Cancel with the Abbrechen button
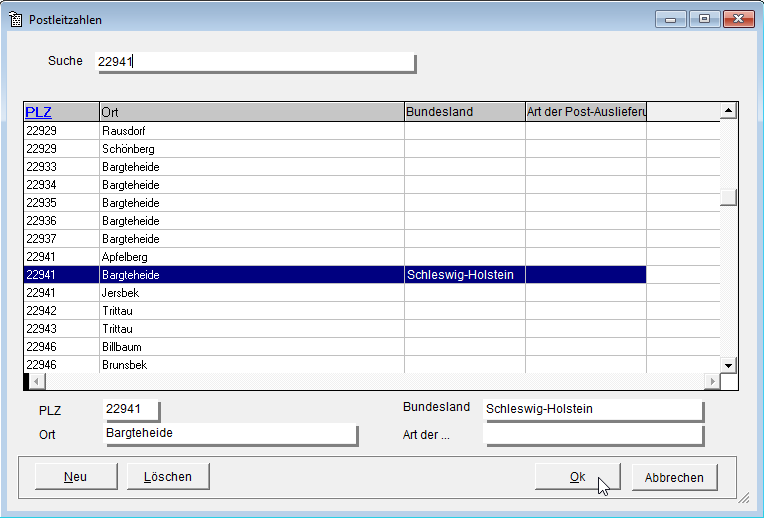Viewport: 764px width, 518px height. (674, 478)
